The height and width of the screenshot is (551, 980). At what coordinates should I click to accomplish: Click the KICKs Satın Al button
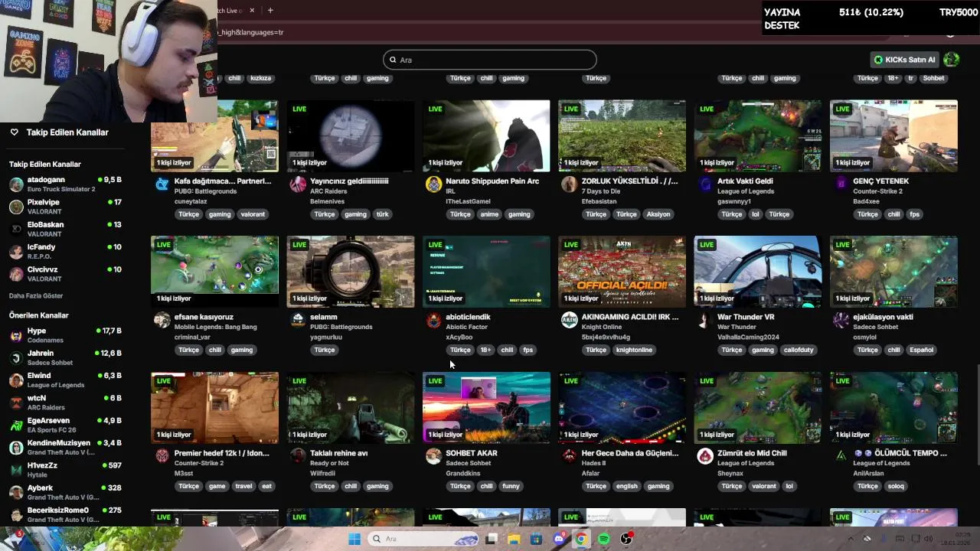point(904,60)
